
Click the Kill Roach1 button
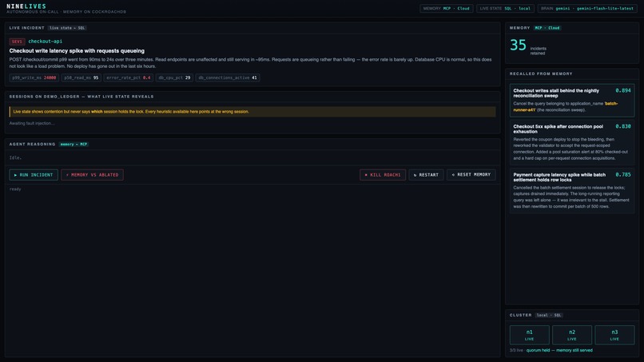pyautogui.click(x=383, y=175)
